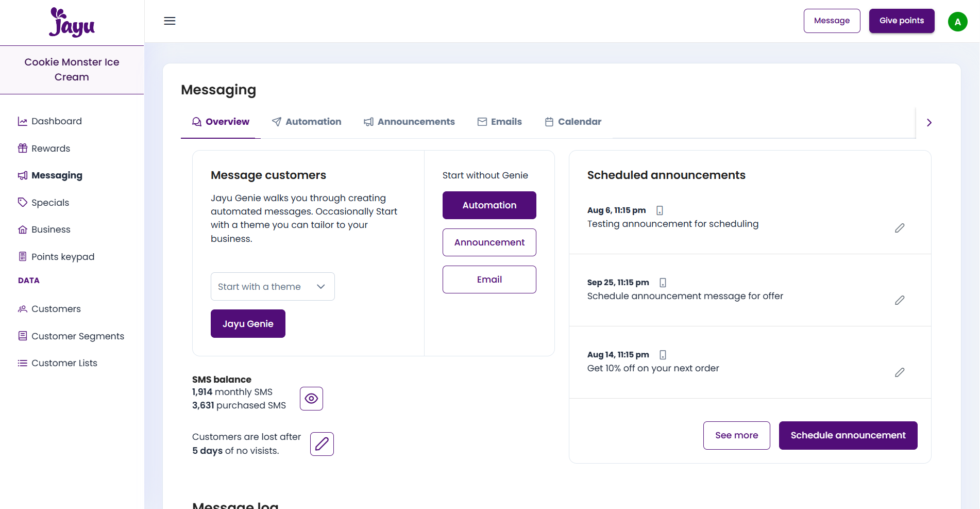This screenshot has width=980, height=509.
Task: Open the Calendar tab
Action: click(573, 122)
